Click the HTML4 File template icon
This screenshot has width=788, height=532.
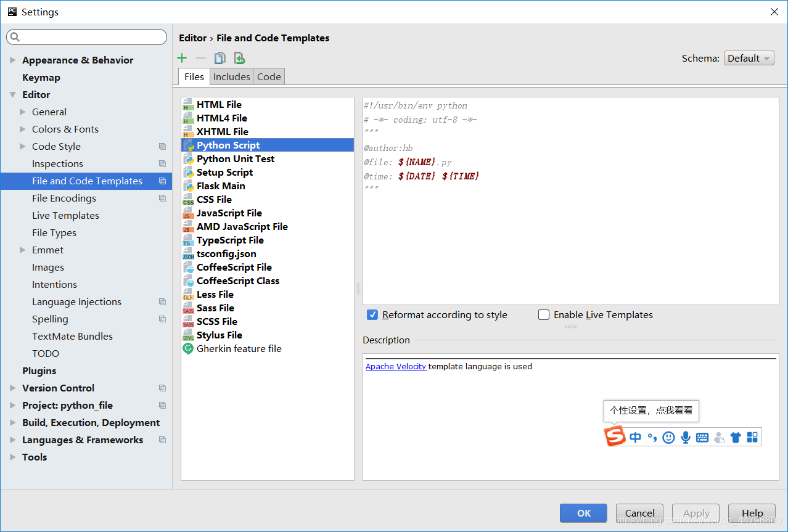[188, 118]
